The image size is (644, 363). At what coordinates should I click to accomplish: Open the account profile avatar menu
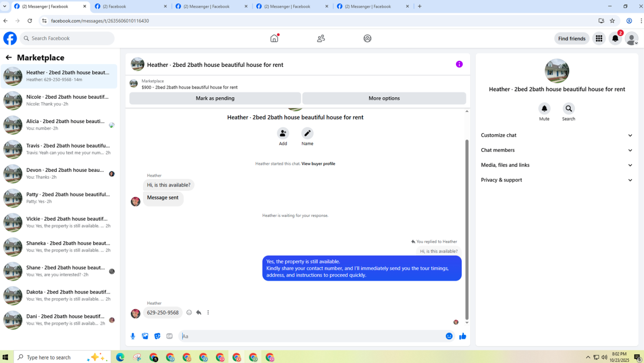(631, 38)
